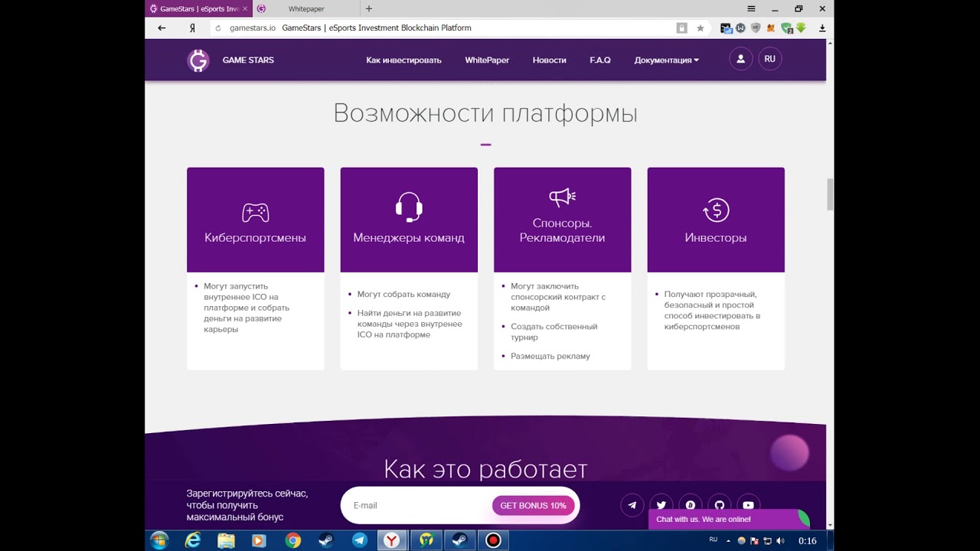This screenshot has width=980, height=551.
Task: Click the megaphone icon on Спонсоры card
Action: 562,197
